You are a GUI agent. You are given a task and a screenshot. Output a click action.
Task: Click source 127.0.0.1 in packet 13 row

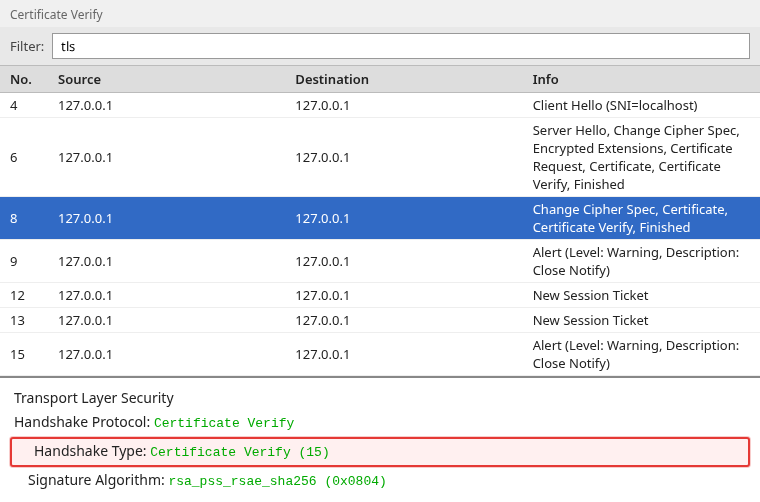[85, 320]
